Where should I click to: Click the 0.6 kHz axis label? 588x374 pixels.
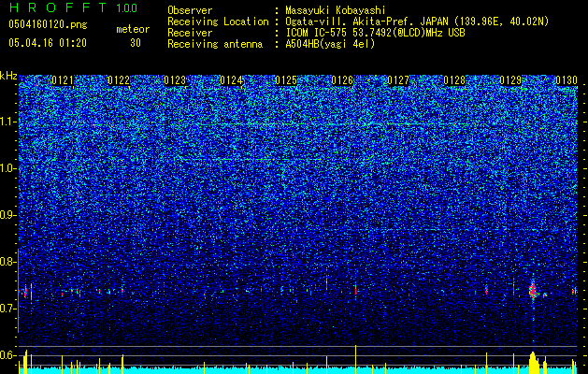(8, 355)
